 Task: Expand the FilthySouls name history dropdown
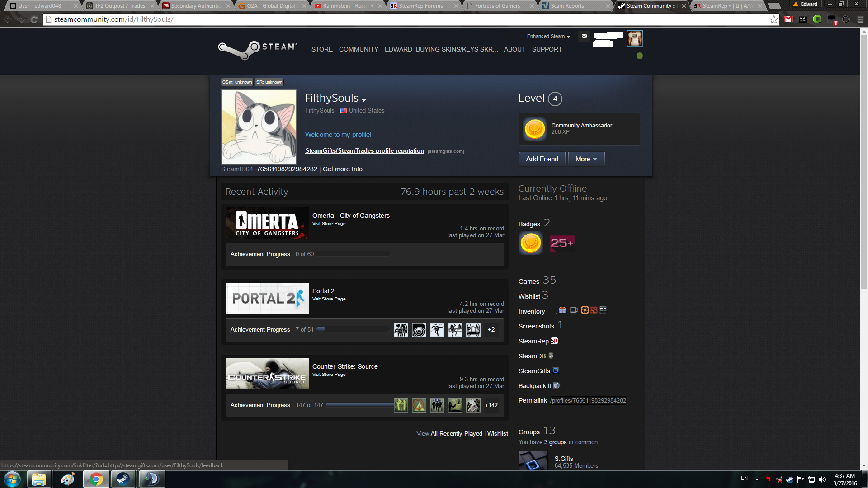click(364, 100)
